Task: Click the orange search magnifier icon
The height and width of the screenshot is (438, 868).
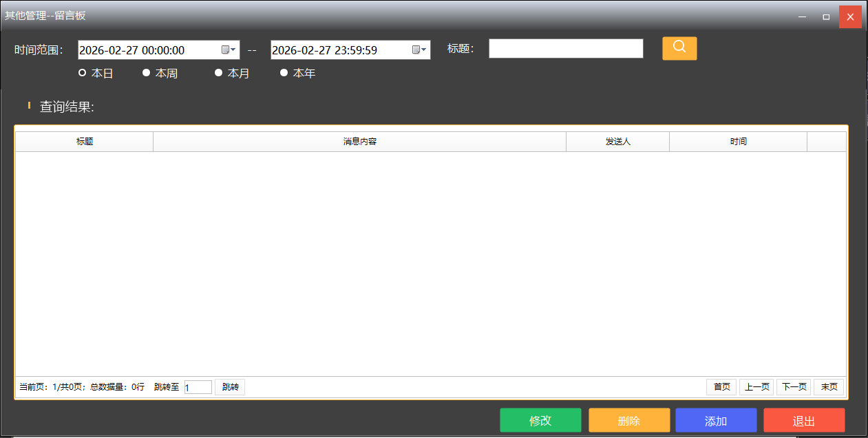Action: [x=679, y=48]
